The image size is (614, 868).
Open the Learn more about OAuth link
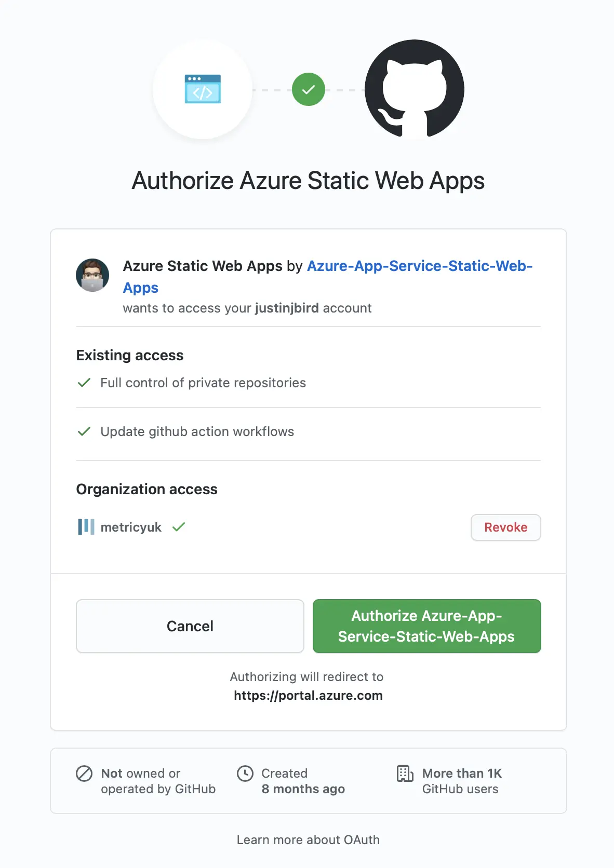pos(308,839)
